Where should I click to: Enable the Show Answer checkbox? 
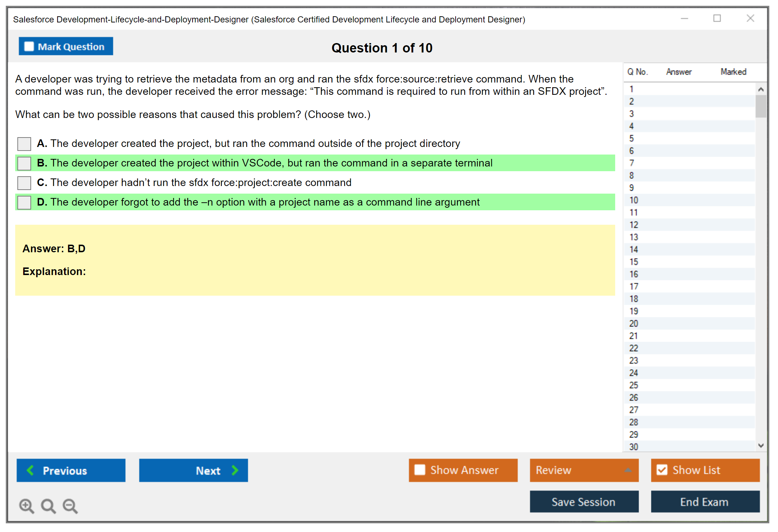pos(420,470)
